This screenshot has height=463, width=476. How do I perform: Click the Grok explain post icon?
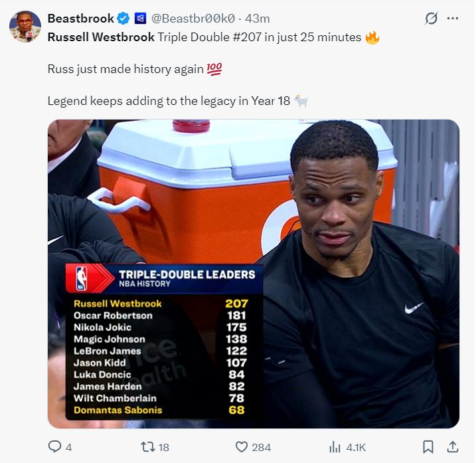point(432,19)
